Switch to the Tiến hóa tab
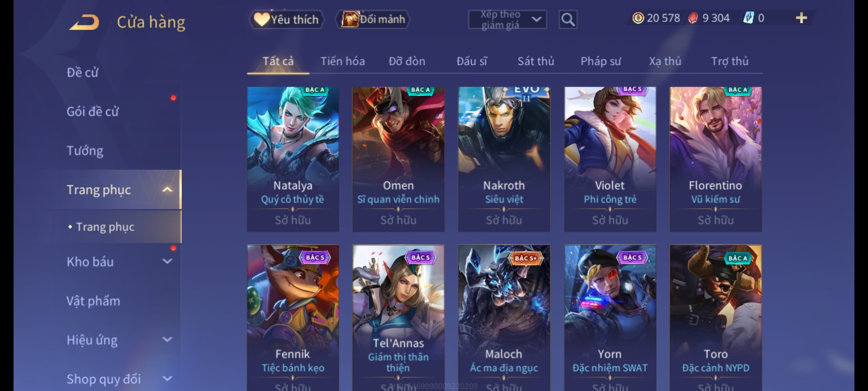868x391 pixels. click(x=342, y=61)
